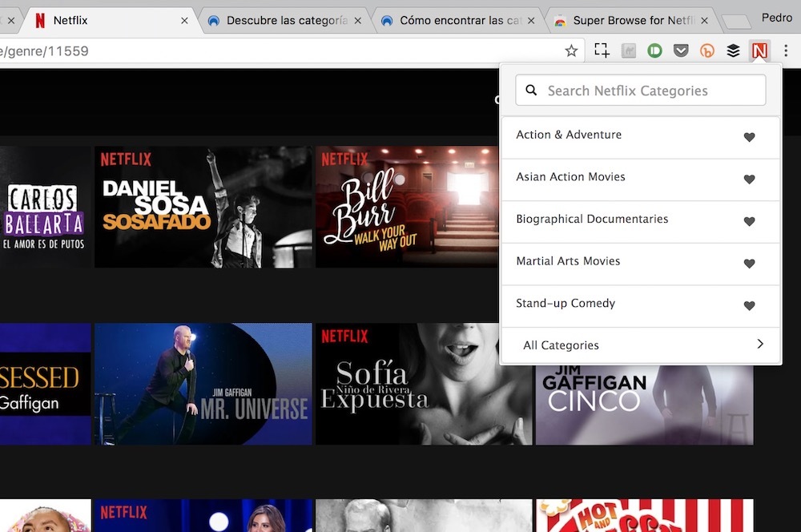Viewport: 801px width, 532px height.
Task: Click inside the Search Netflix Categories field
Action: coord(641,90)
